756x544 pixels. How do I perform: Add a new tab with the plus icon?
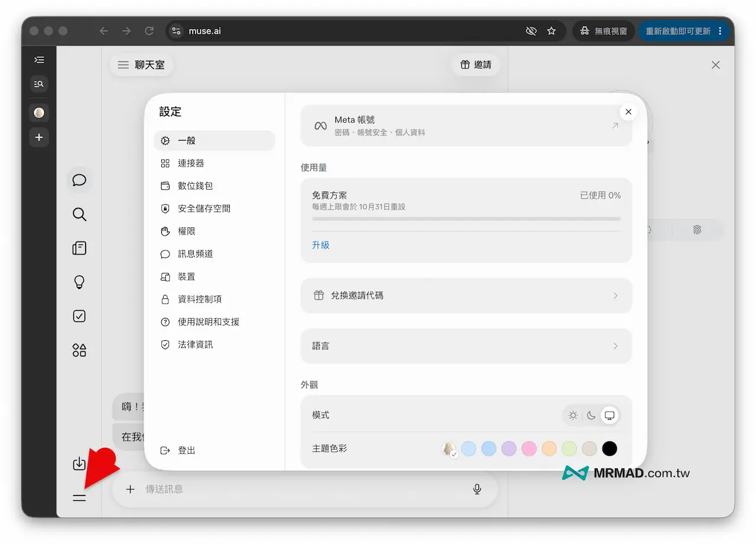click(39, 138)
